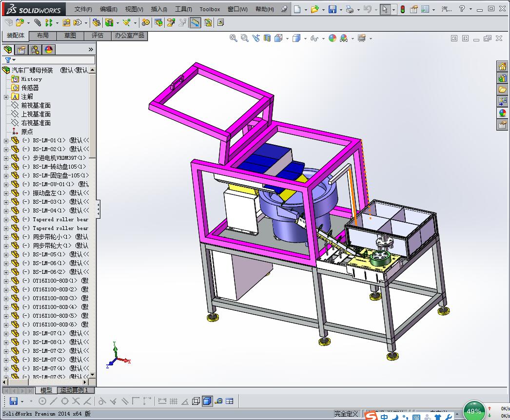Image resolution: width=510 pixels, height=420 pixels.
Task: Open the DisplayManager color ball tab
Action: (48, 49)
